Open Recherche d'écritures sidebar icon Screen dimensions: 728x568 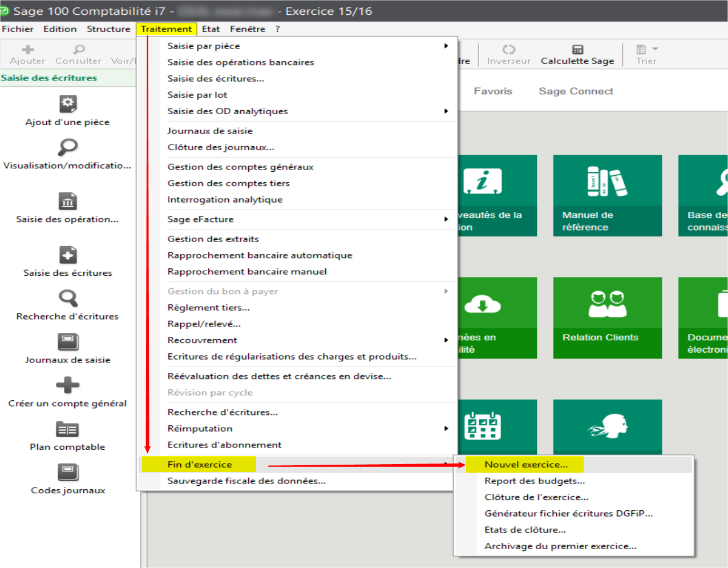68,298
